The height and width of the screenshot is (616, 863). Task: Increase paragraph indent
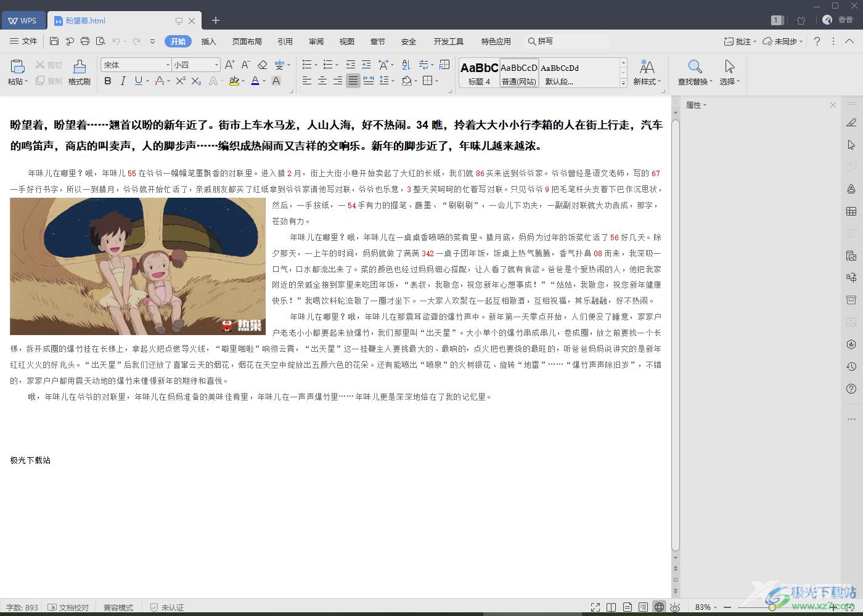coord(366,65)
